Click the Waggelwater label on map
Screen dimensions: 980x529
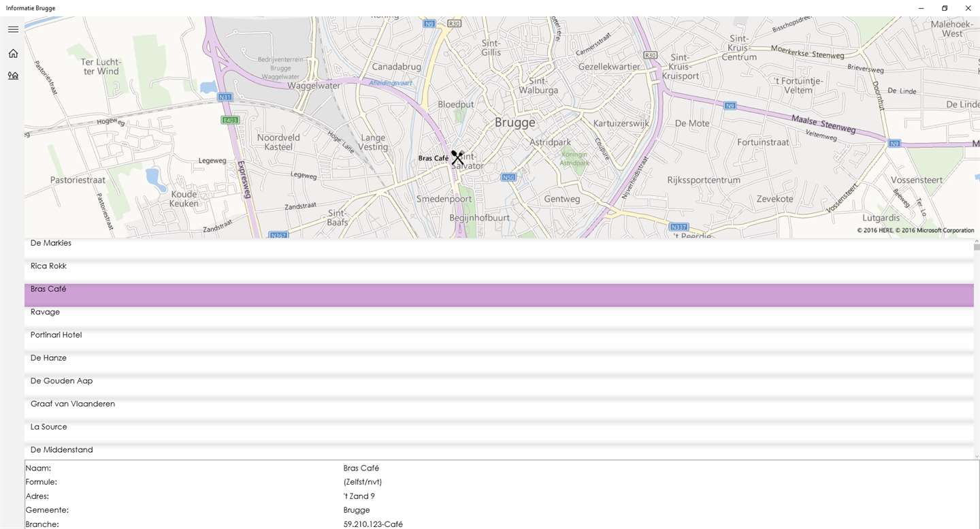click(x=314, y=86)
